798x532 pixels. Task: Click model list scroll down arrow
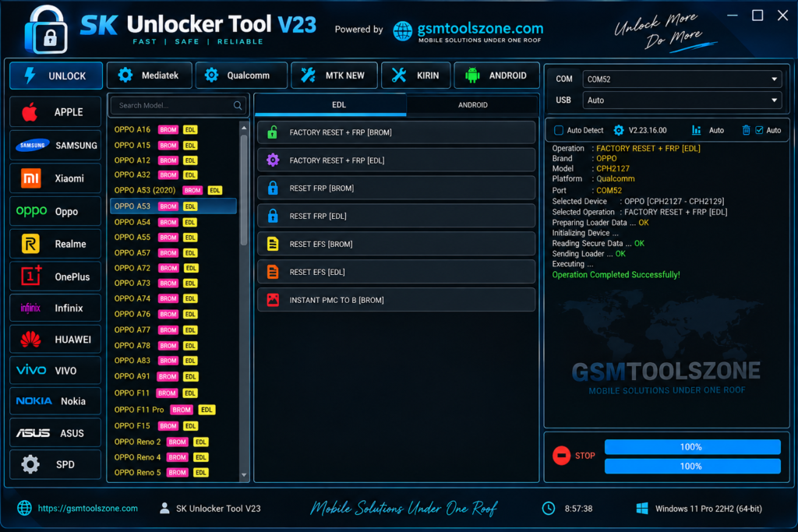[x=244, y=474]
